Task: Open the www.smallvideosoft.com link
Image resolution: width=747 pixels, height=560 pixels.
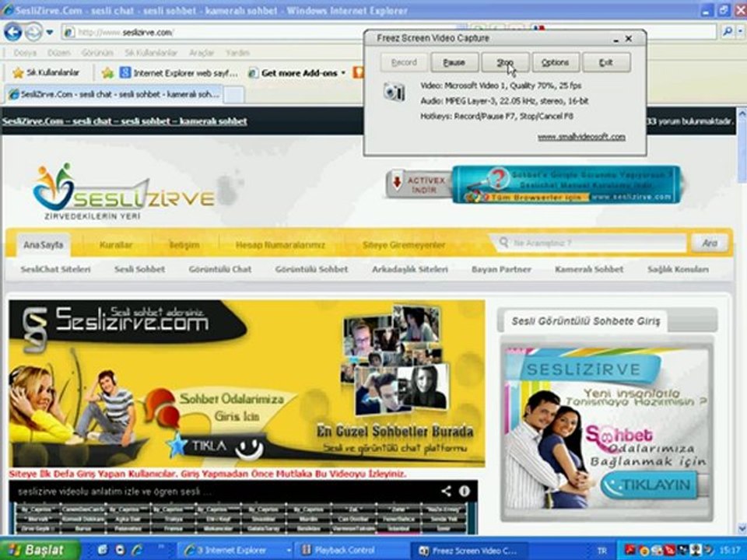Action: (x=581, y=137)
